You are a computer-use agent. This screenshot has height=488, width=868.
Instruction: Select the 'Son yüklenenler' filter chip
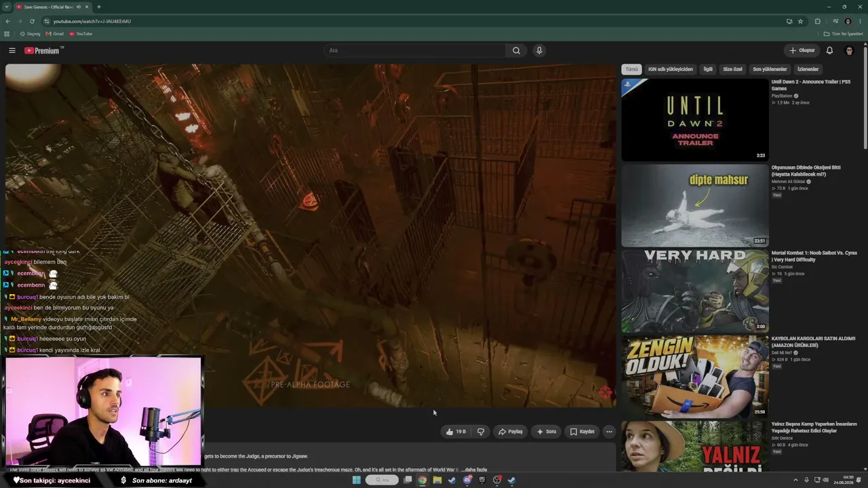pos(770,69)
